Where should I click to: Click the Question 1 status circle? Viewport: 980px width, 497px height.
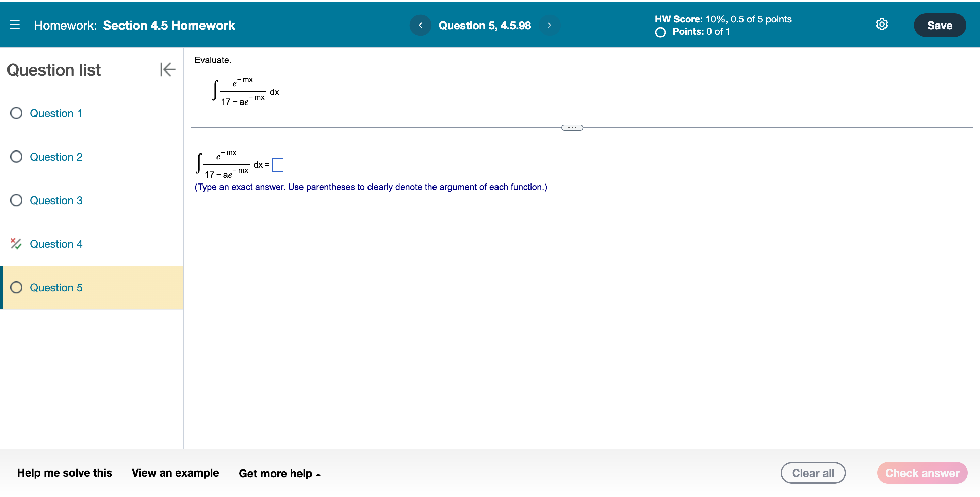click(16, 113)
